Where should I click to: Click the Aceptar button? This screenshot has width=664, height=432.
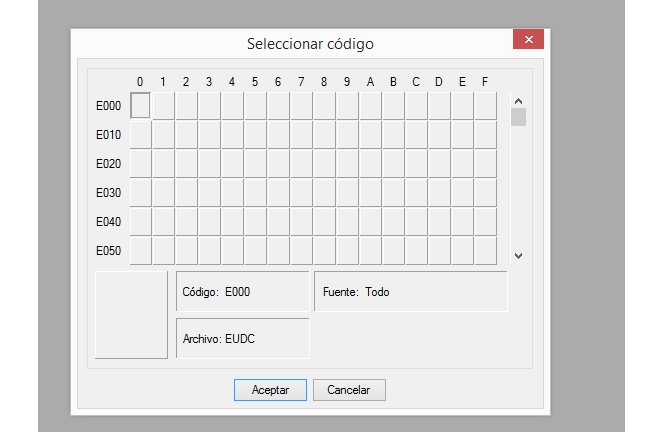(x=270, y=390)
